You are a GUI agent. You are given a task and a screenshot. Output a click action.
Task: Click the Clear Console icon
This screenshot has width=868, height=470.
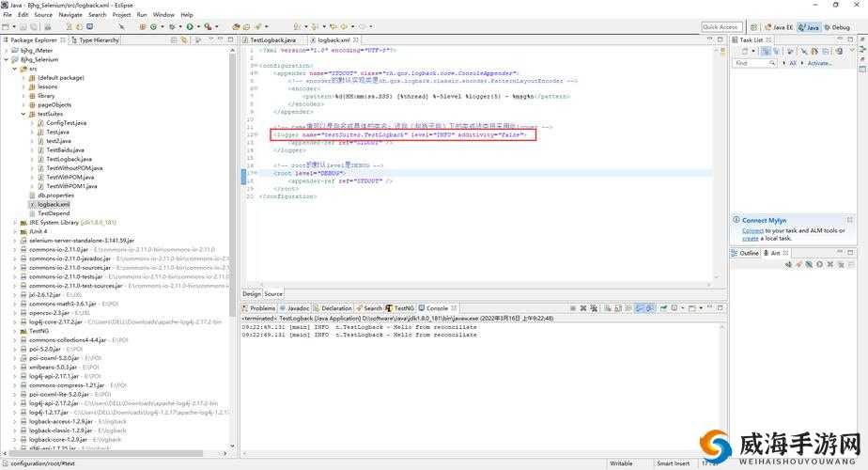click(x=607, y=308)
